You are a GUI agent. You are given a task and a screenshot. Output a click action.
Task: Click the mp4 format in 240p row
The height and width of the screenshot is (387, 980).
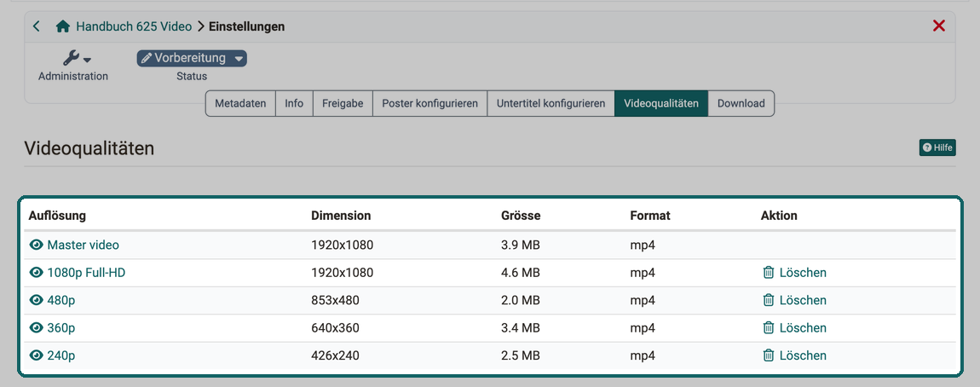(x=643, y=355)
